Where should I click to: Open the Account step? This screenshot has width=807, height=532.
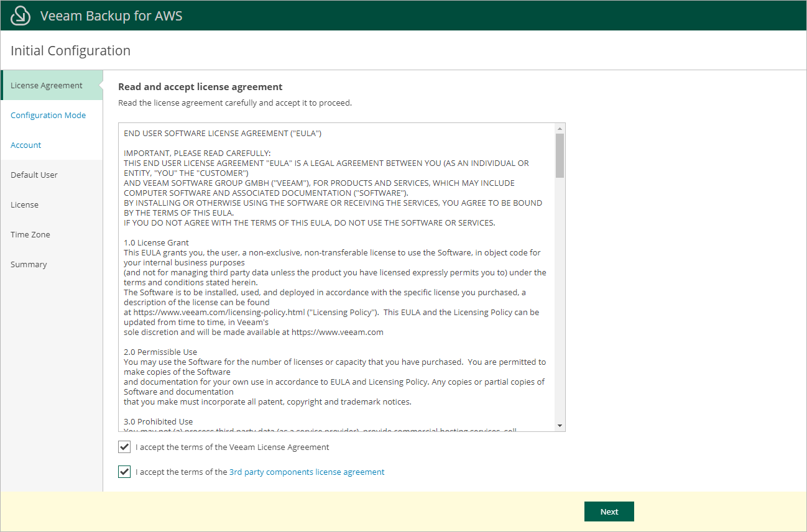coord(52,145)
